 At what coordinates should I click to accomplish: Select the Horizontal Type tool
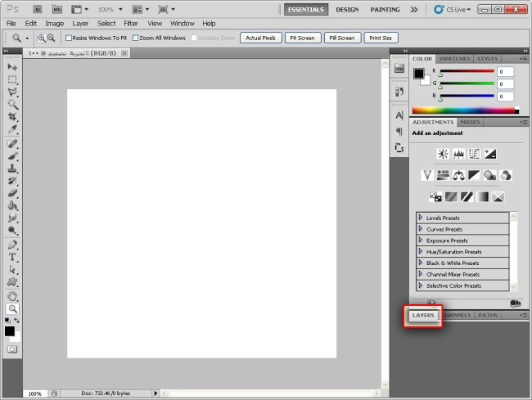(12, 257)
